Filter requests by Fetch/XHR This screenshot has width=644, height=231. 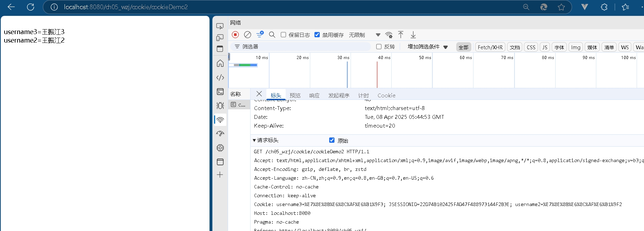(x=490, y=47)
